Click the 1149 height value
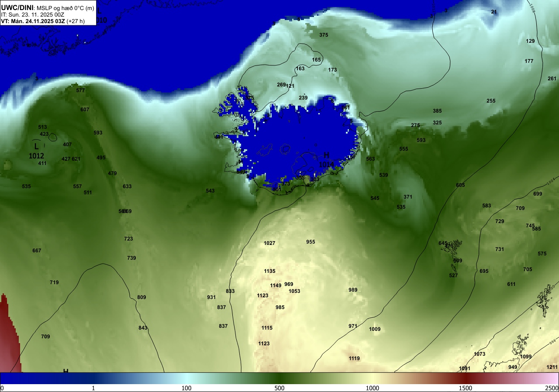This screenshot has height=392, width=559. (276, 285)
